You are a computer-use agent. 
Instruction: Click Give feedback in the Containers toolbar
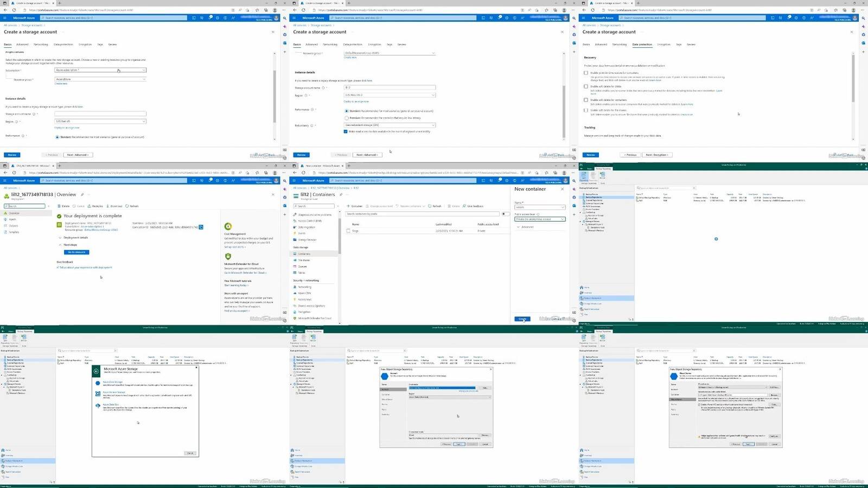point(473,206)
